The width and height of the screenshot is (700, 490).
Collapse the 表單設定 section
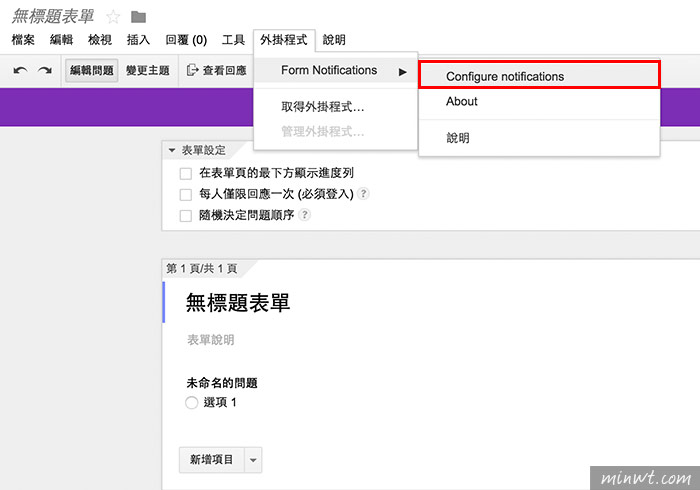(x=172, y=150)
